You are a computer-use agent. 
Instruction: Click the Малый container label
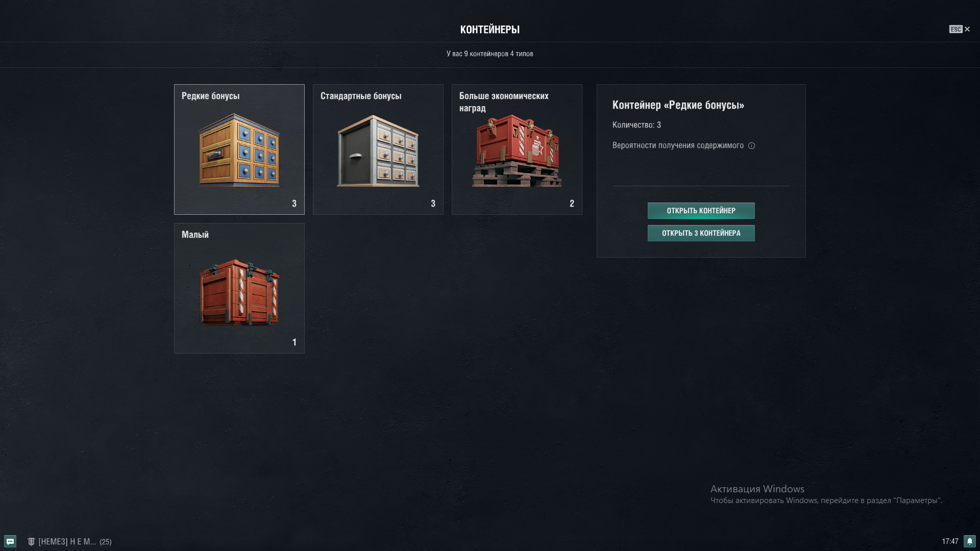coord(195,235)
